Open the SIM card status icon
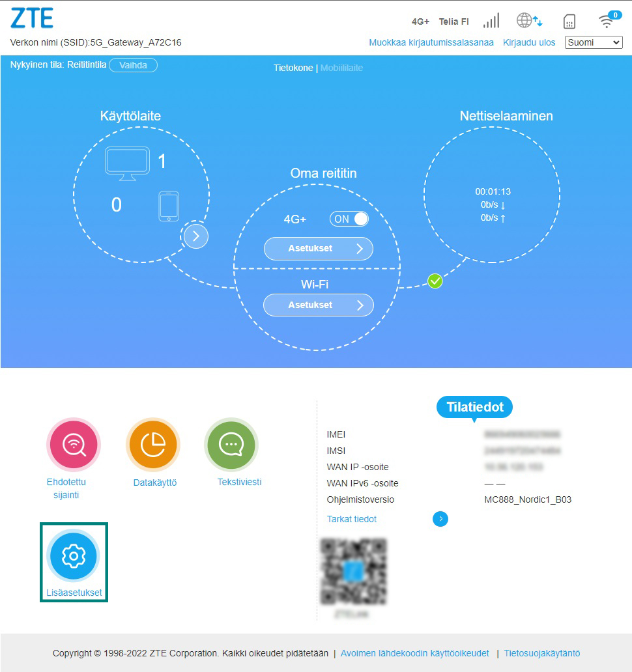Image resolution: width=632 pixels, height=672 pixels. (x=569, y=21)
